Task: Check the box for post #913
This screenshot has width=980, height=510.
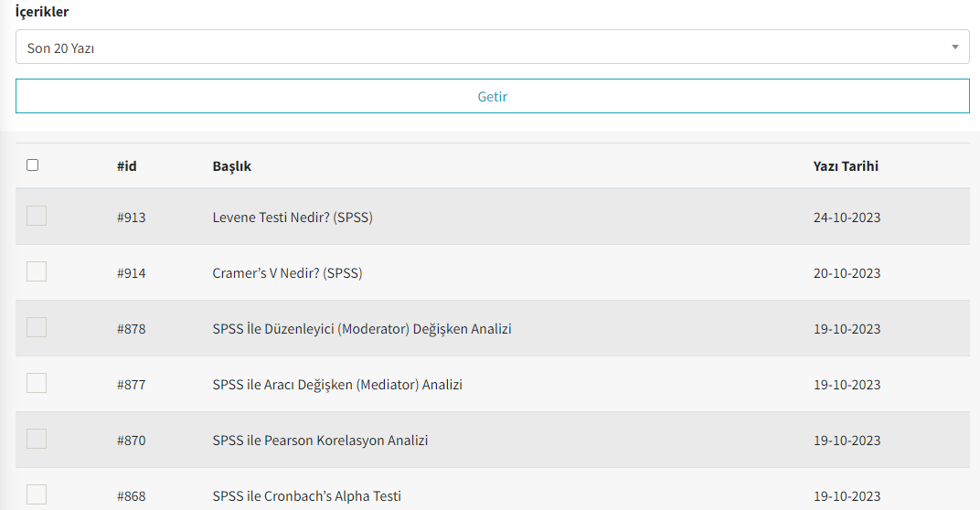Action: pyautogui.click(x=37, y=216)
